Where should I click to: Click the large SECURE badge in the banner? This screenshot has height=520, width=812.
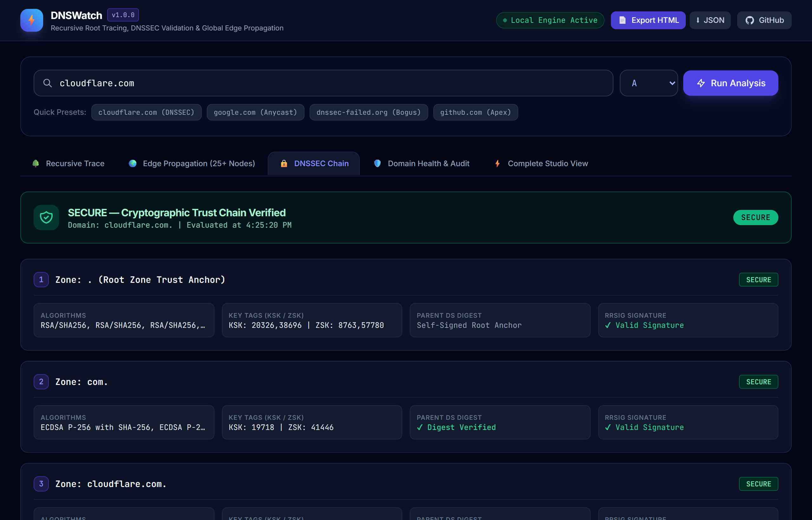coord(756,218)
